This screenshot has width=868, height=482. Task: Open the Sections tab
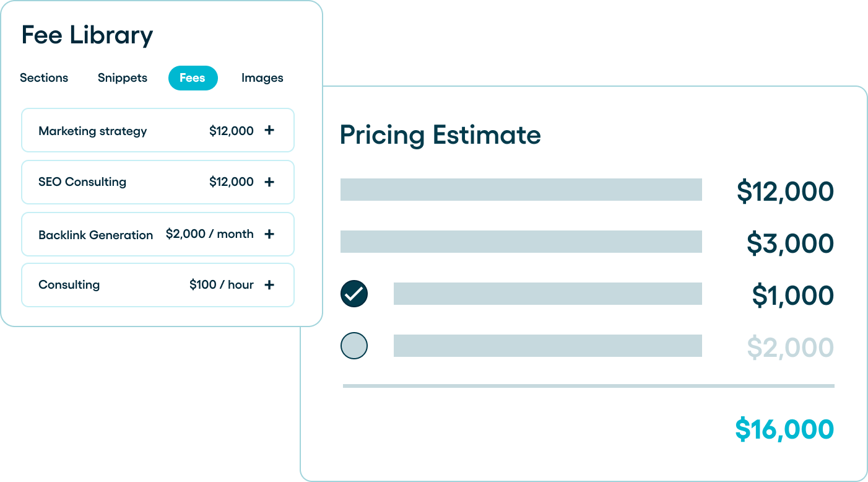pyautogui.click(x=44, y=78)
